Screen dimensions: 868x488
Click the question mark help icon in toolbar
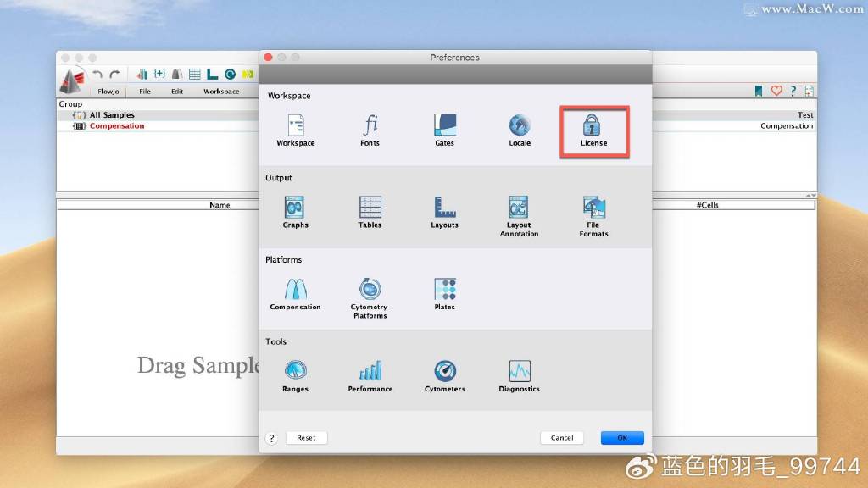pos(793,91)
